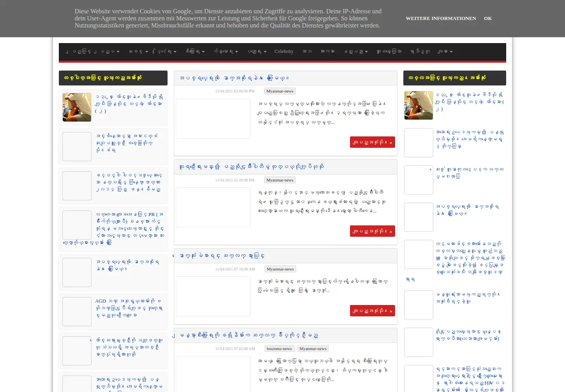Click Myanmar-news tag beside business-news tag
This screenshot has width=565, height=392.
[313, 349]
